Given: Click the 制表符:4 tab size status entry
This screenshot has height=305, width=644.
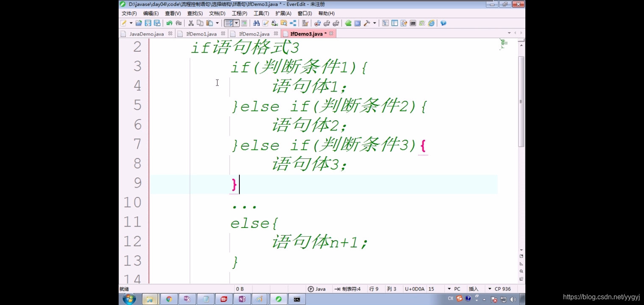Looking at the screenshot, I should tap(347, 289).
